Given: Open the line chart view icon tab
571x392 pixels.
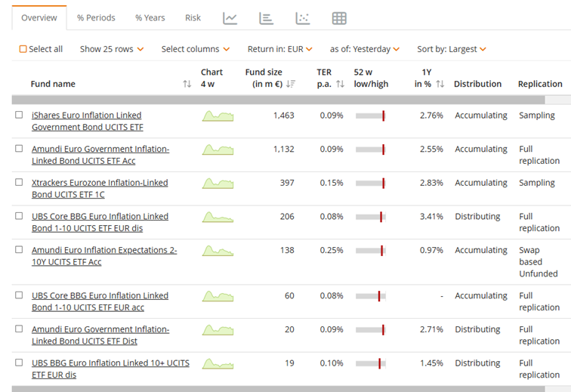Looking at the screenshot, I should tap(230, 18).
